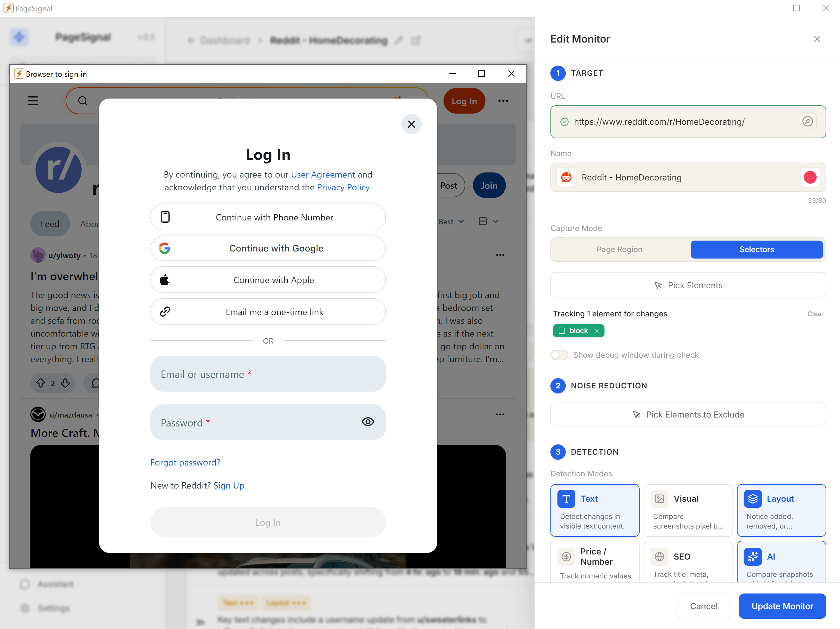Open the Best sort dropdown
840x629 pixels.
click(451, 221)
